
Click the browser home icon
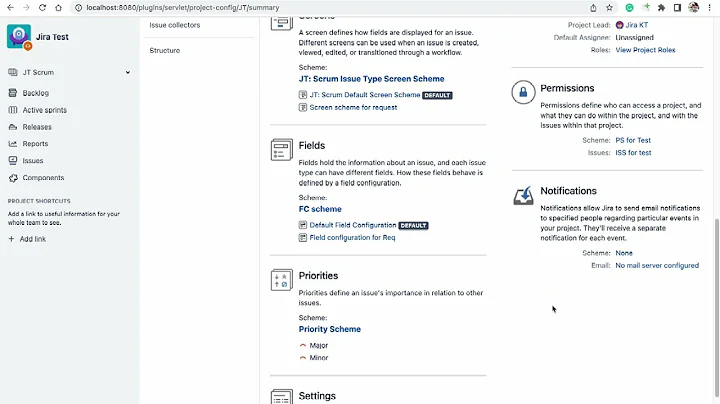pyautogui.click(x=58, y=8)
